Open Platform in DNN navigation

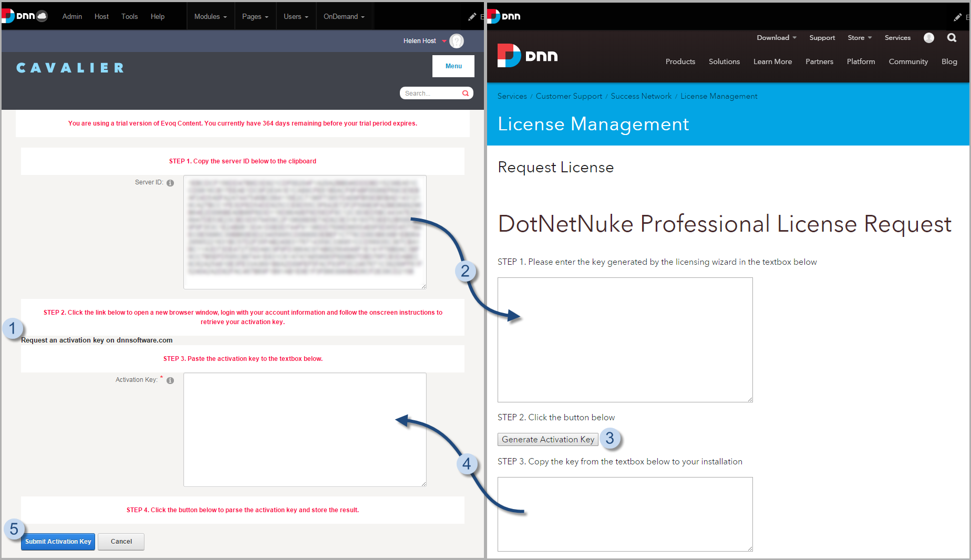pyautogui.click(x=861, y=61)
